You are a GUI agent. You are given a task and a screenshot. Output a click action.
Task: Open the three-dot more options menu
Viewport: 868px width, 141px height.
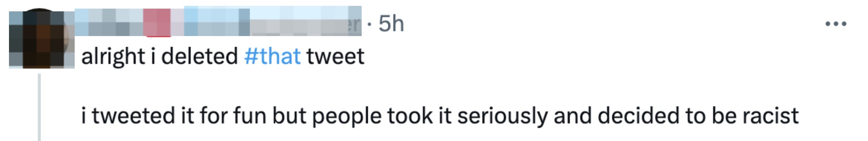click(x=836, y=24)
